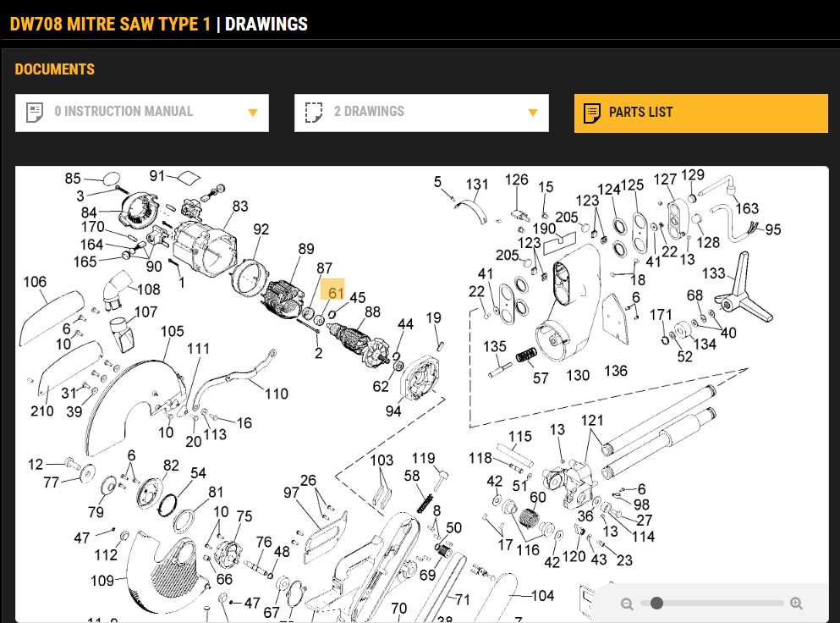Select part number 77 label
The image size is (840, 623).
[52, 483]
